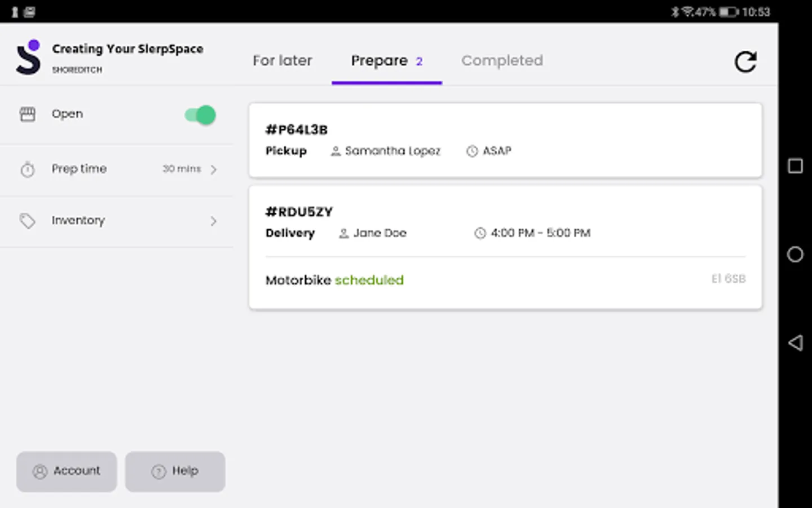Tap the Android recent apps square button
The width and height of the screenshot is (812, 508).
click(x=795, y=166)
